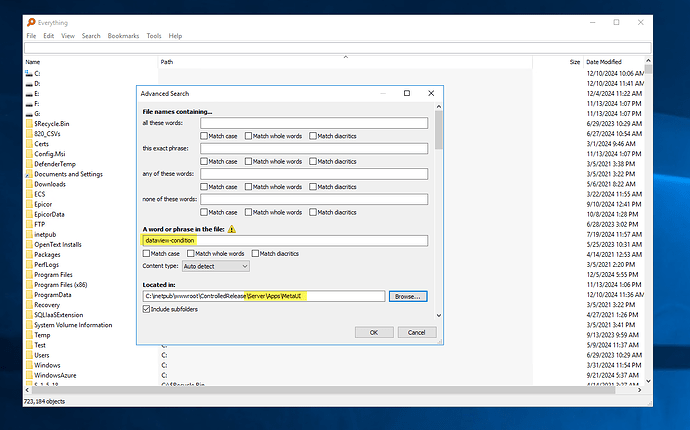
Task: Select the Packages folder icon
Action: click(x=29, y=255)
